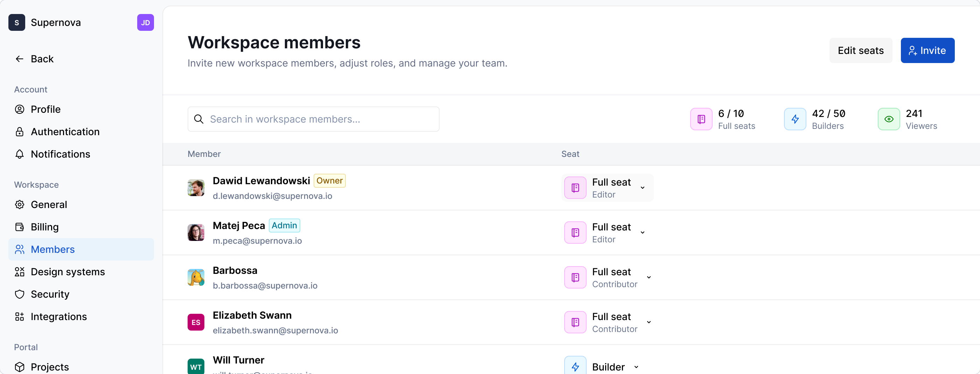Click the JD avatar badge
980x374 pixels.
click(145, 22)
